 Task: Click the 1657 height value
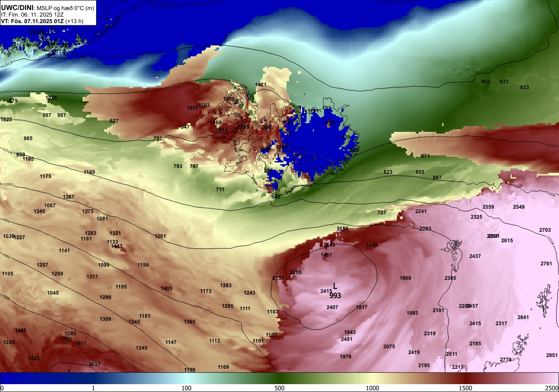point(193,108)
